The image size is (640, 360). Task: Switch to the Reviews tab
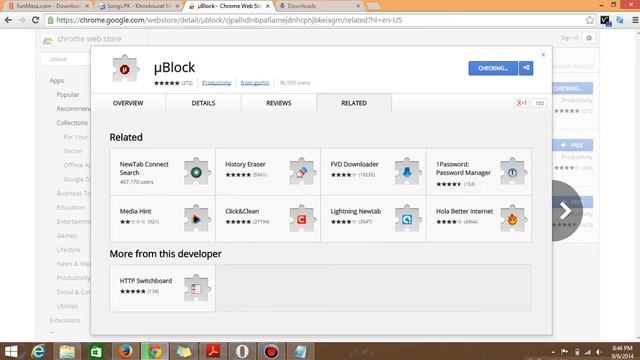(279, 103)
